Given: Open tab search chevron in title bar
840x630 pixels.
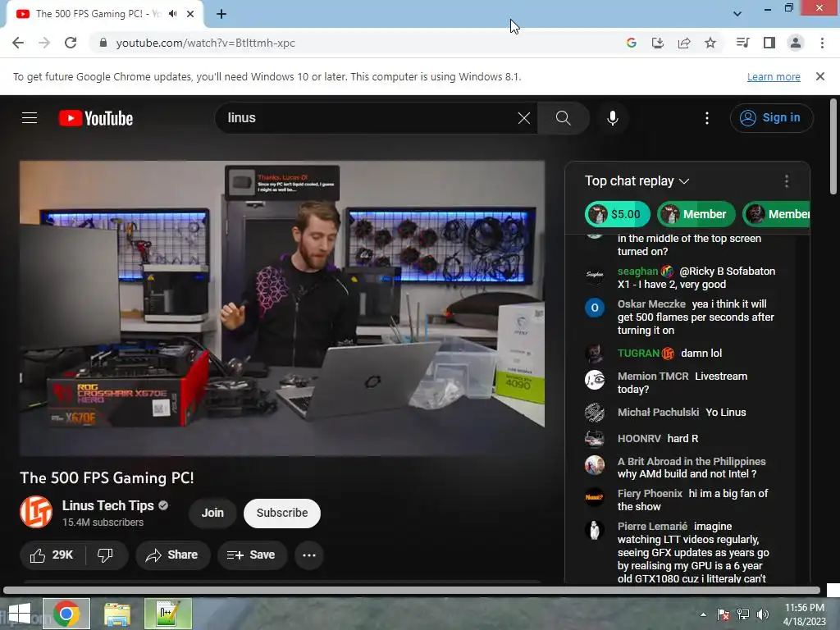Looking at the screenshot, I should [x=737, y=14].
